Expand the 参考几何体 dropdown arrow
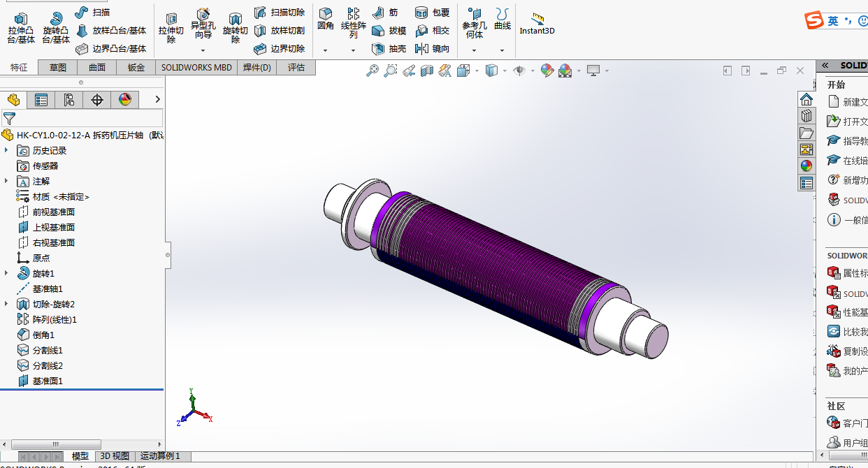 (475, 50)
